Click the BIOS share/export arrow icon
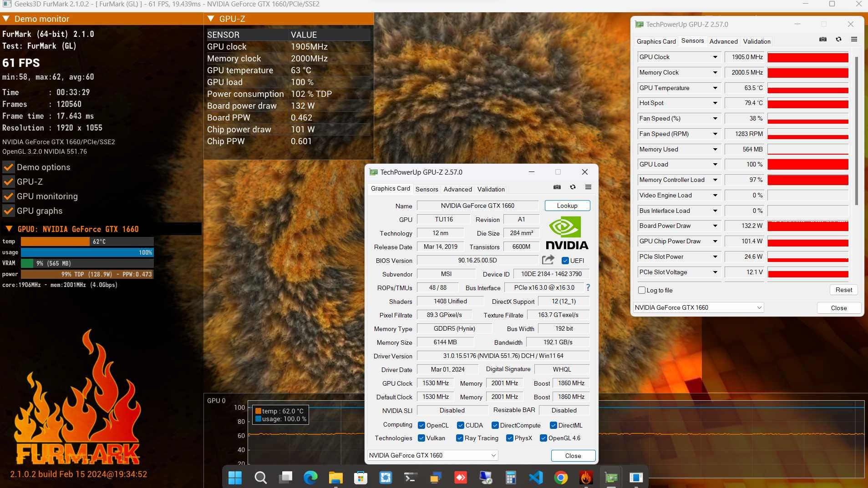This screenshot has width=868, height=488. tap(548, 260)
